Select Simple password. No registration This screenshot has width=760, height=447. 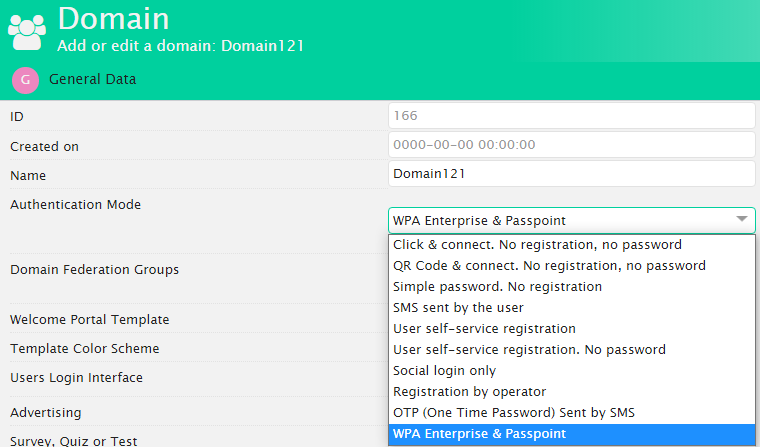pos(497,287)
